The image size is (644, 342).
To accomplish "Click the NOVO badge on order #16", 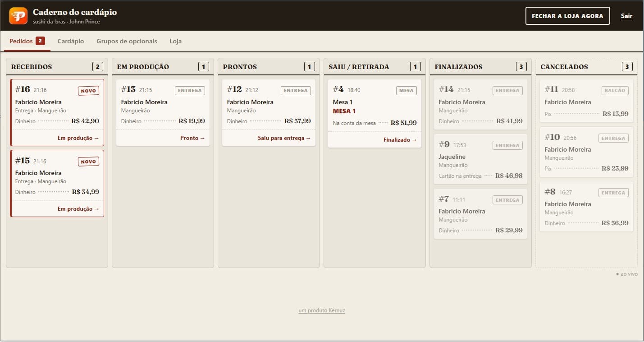I will (x=88, y=91).
